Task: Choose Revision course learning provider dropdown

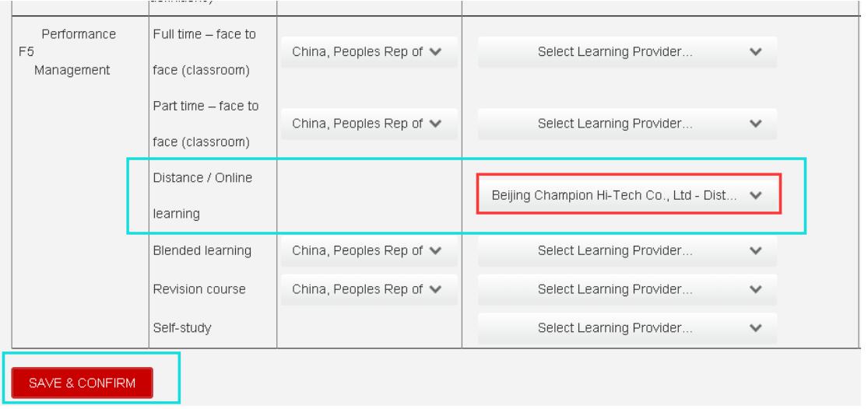Action: coord(627,289)
